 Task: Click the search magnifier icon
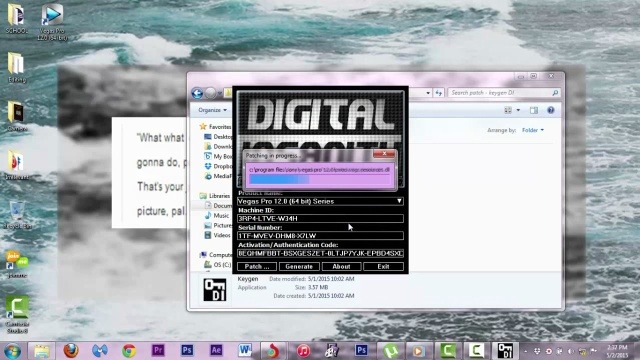pyautogui.click(x=555, y=93)
